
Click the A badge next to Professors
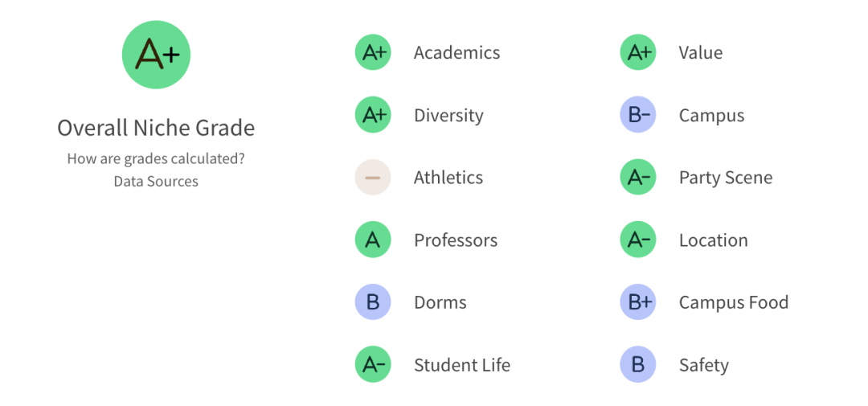click(x=373, y=240)
